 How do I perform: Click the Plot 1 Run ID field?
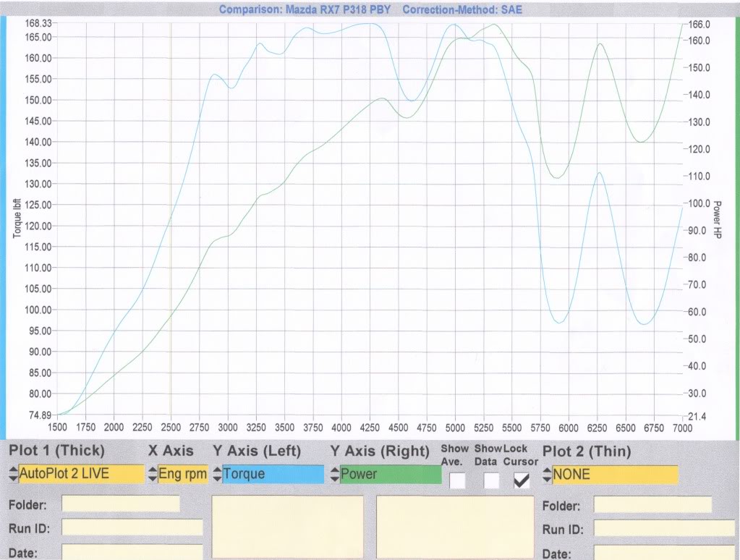click(132, 527)
